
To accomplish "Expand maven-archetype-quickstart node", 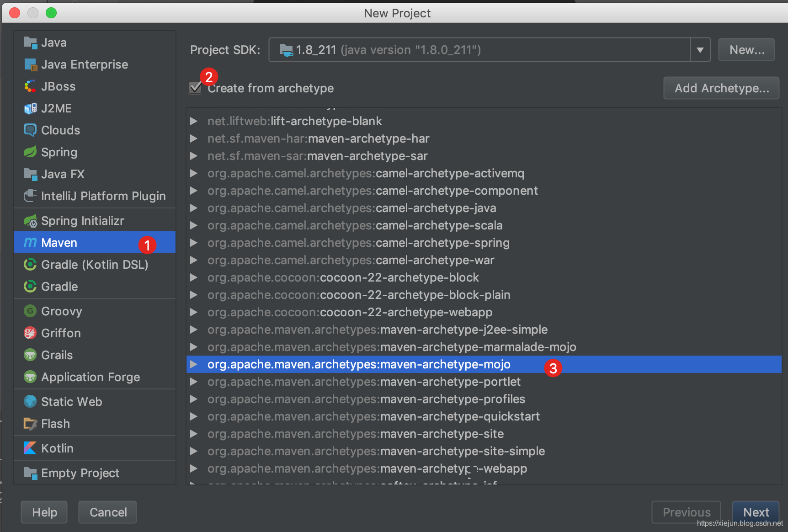I will [194, 416].
